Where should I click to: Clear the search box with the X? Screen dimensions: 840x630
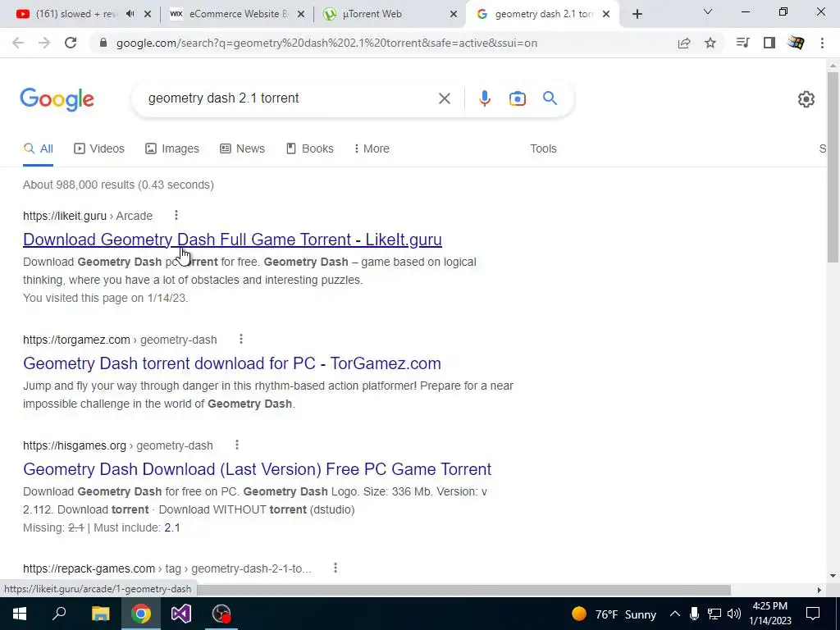[x=444, y=98]
